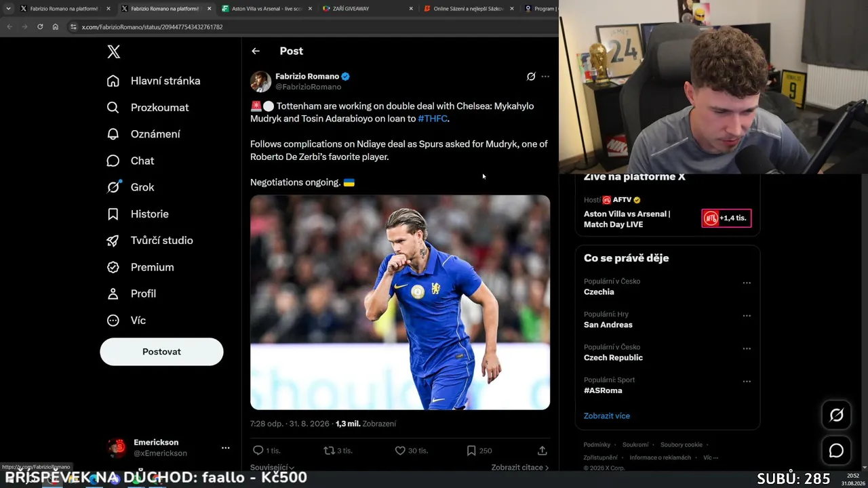The width and height of the screenshot is (868, 488).
Task: Open Premium page
Action: coord(140,267)
